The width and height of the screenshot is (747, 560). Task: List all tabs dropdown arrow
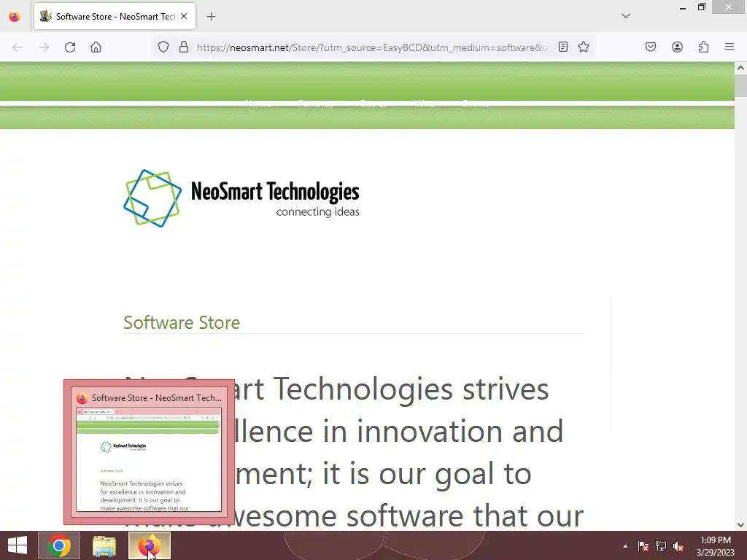[626, 16]
